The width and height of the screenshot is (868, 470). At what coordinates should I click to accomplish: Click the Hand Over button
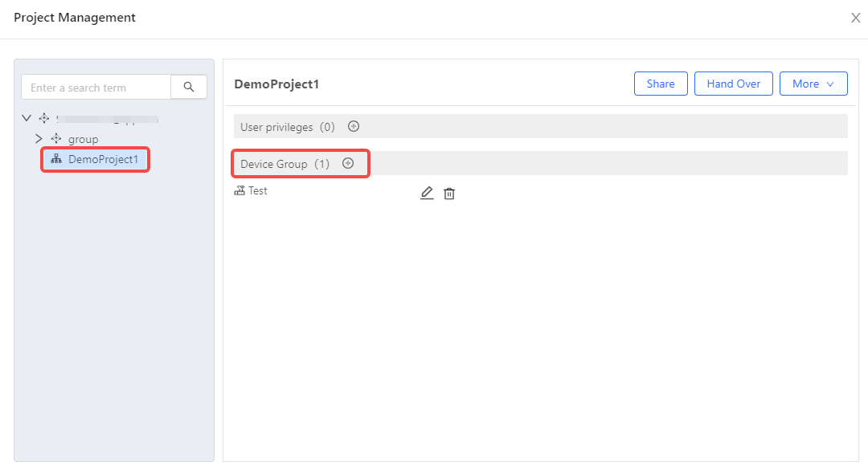pos(733,84)
